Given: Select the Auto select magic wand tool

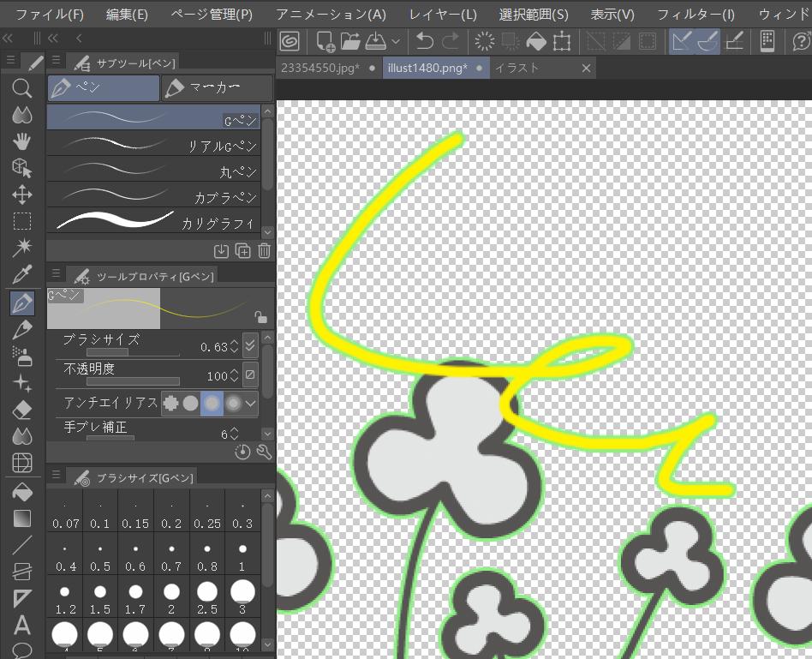Looking at the screenshot, I should 21,248.
